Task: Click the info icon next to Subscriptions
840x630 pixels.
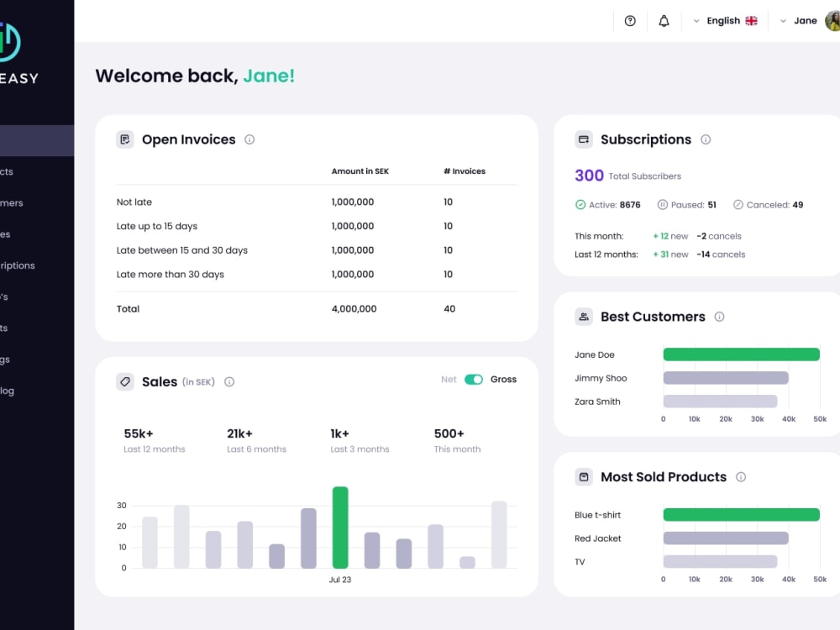Action: click(x=706, y=139)
